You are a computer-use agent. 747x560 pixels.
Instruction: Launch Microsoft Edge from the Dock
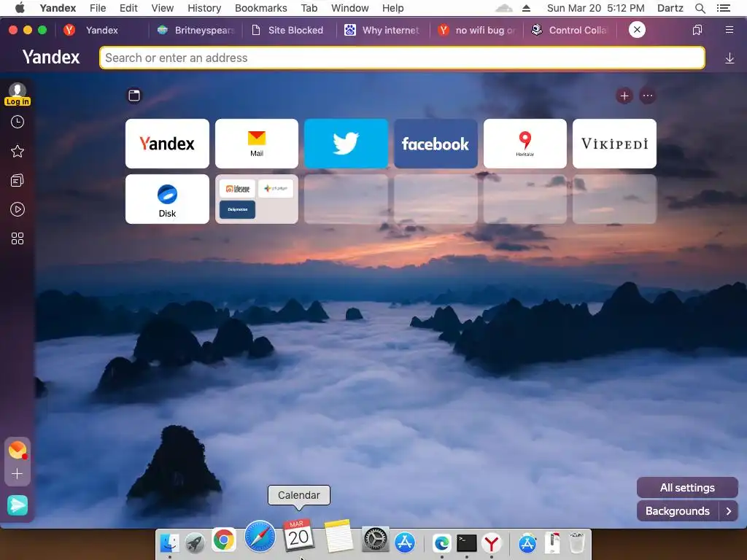point(441,542)
